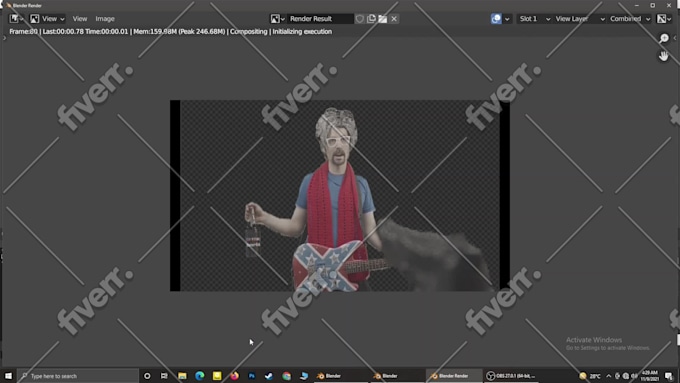Launch Microsoft Edge from the taskbar
680x383 pixels.
199,376
